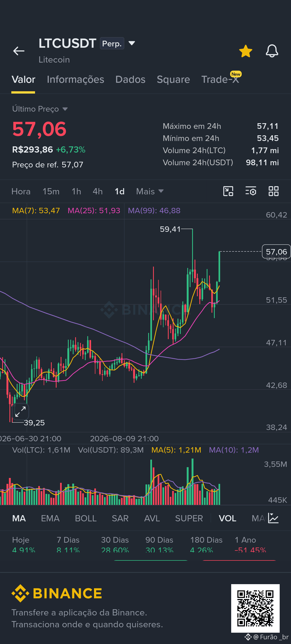
Task: Expand the Mais timeframe menu
Action: tap(150, 191)
